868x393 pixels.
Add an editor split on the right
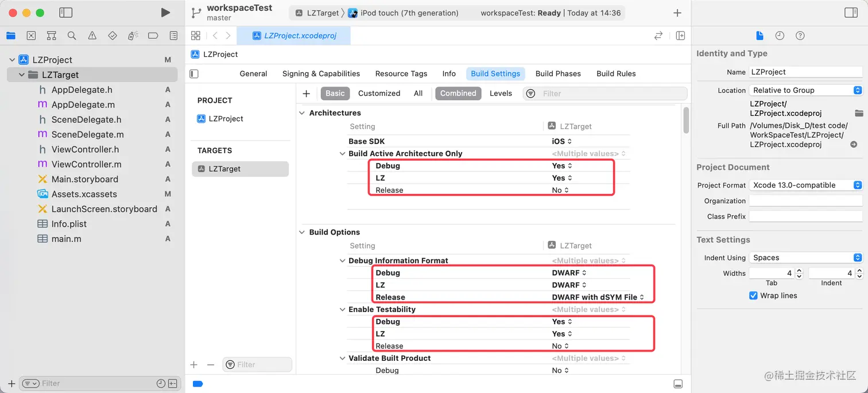tap(680, 36)
